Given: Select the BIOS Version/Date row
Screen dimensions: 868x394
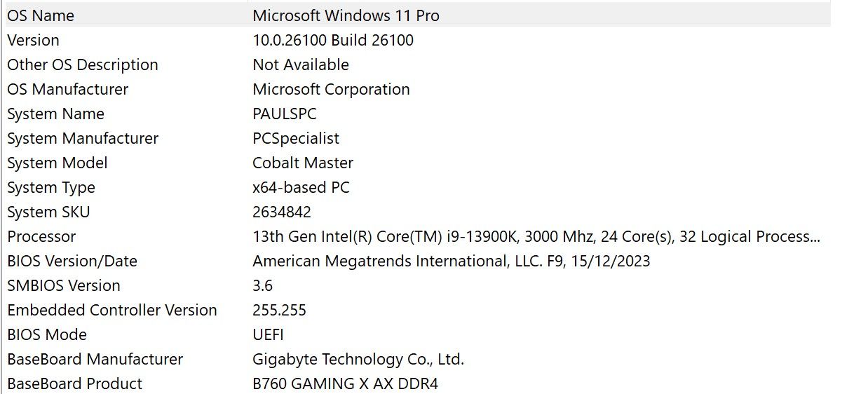Looking at the screenshot, I should click(x=72, y=261).
